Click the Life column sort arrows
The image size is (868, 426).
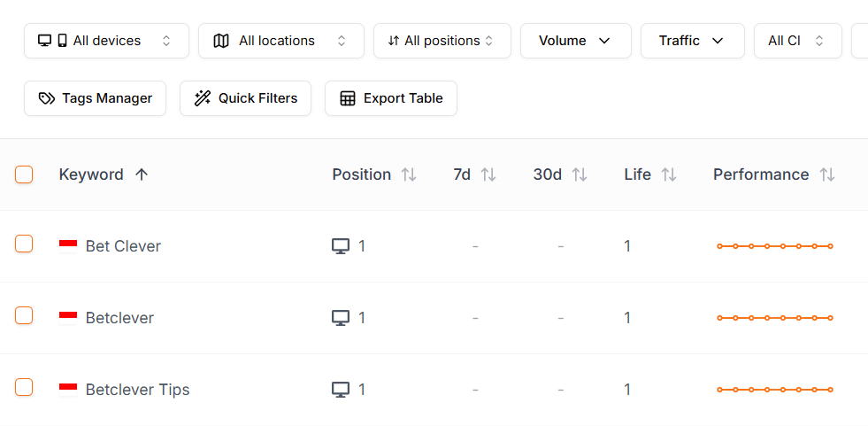coord(669,174)
